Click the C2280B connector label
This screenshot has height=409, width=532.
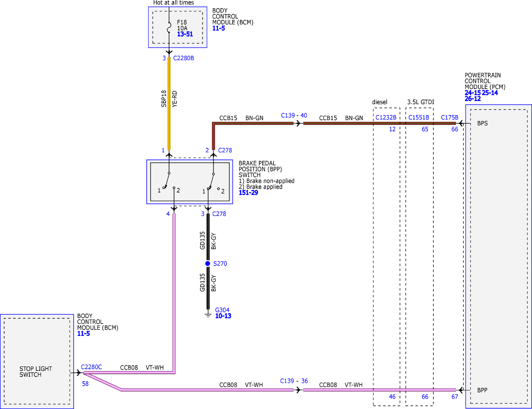pyautogui.click(x=184, y=58)
